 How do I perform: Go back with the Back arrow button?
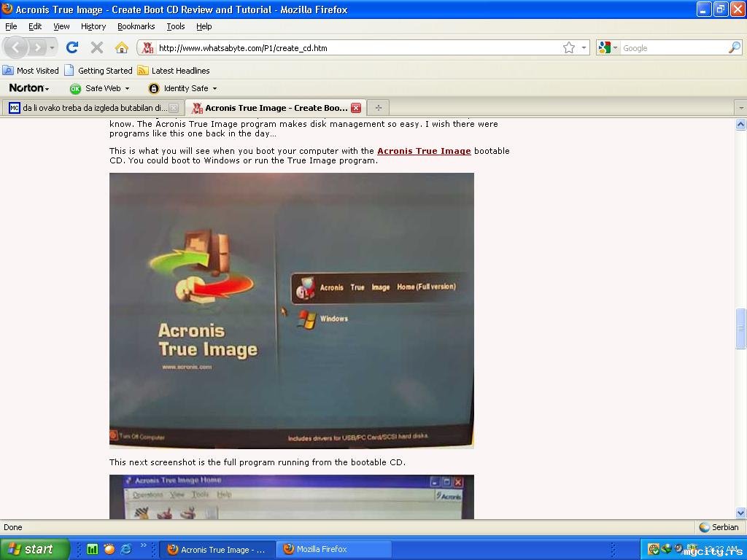16,47
